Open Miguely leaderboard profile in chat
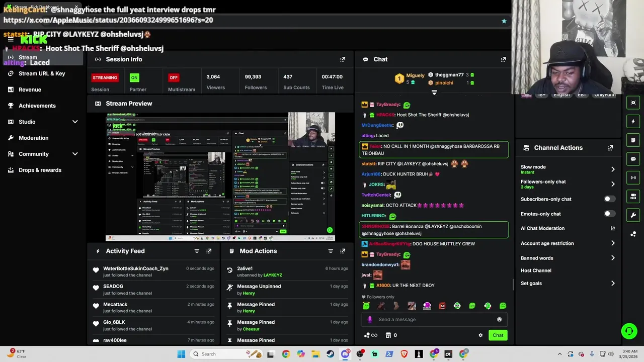 click(415, 75)
